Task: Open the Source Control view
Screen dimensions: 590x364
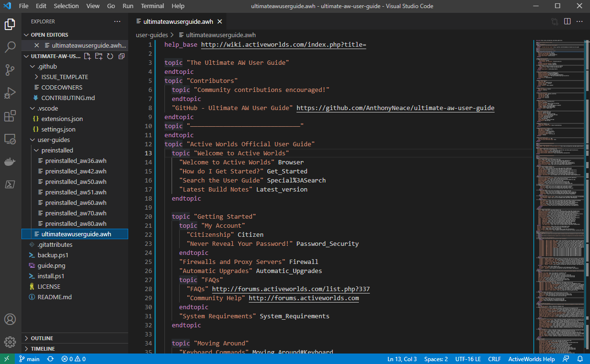Action: 10,70
